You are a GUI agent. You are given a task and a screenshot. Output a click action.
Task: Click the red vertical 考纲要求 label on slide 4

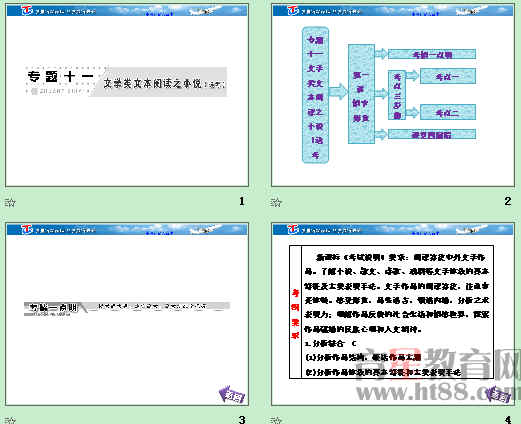295,314
